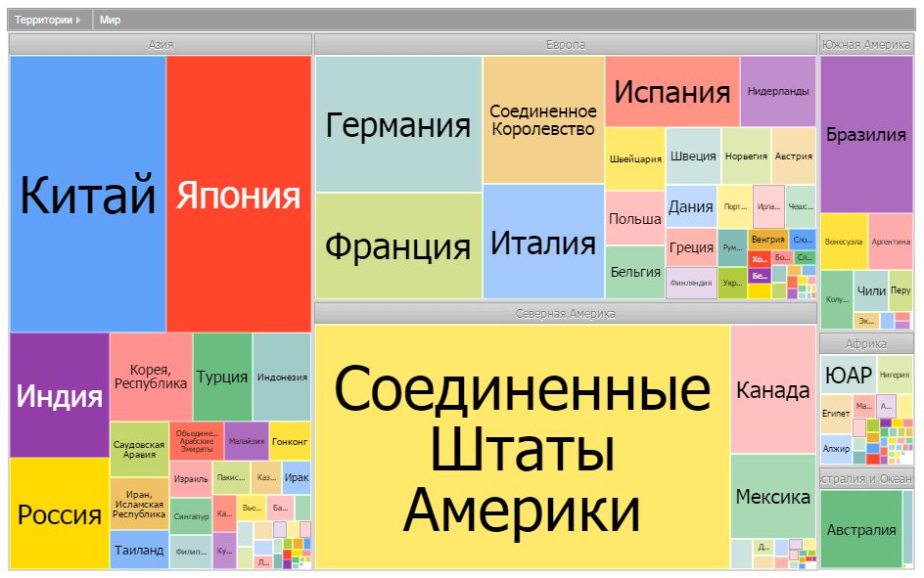Select the Южная Америка header

click(x=866, y=44)
